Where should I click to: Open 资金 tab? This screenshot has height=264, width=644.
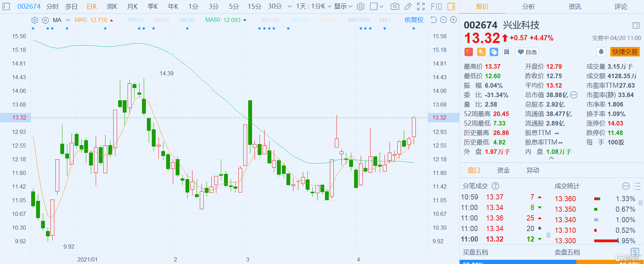tap(503, 170)
